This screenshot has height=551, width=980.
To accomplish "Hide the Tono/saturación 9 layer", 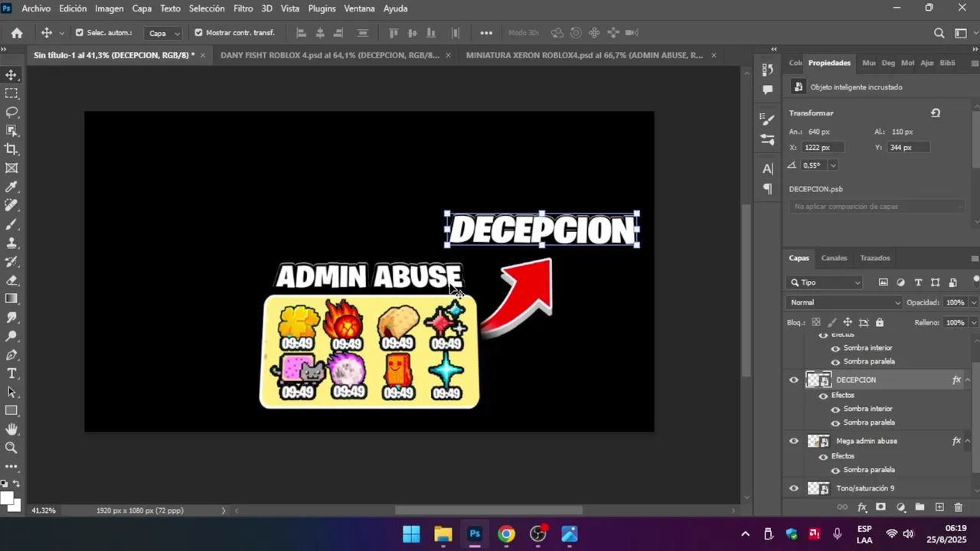I will click(x=793, y=488).
